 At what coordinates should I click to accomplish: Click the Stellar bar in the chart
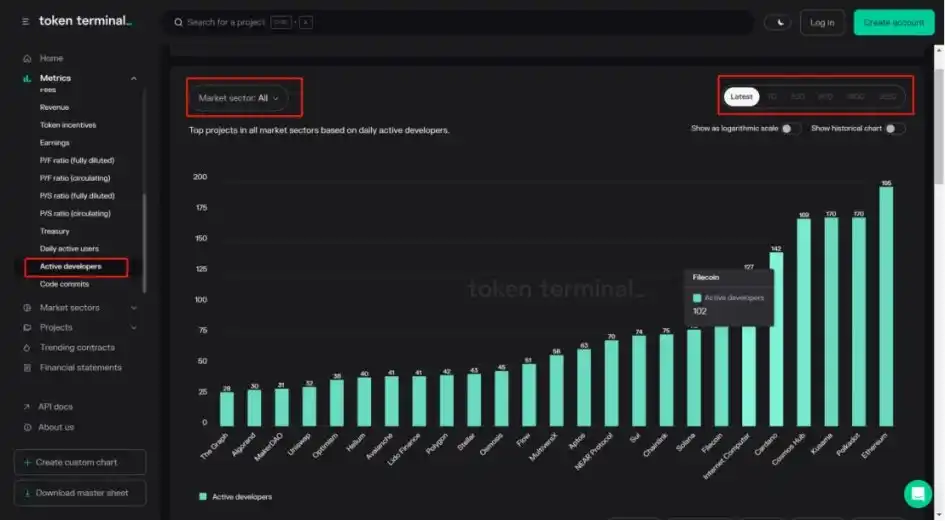point(474,400)
